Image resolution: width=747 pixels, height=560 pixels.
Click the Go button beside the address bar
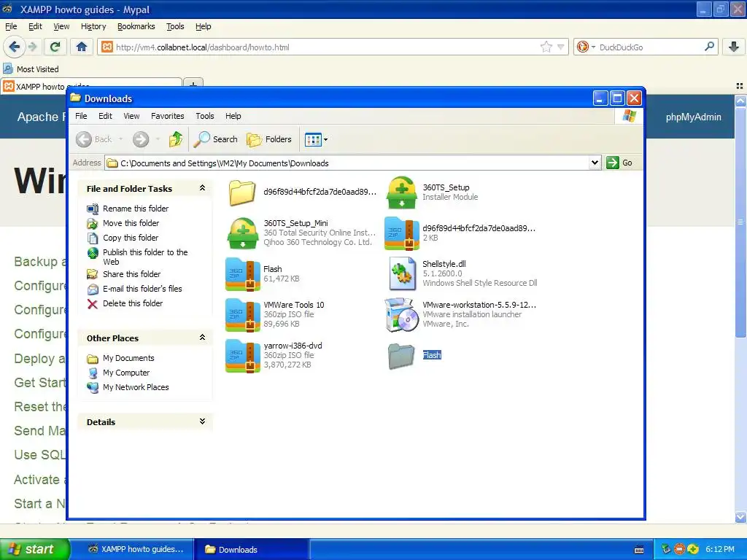click(619, 163)
